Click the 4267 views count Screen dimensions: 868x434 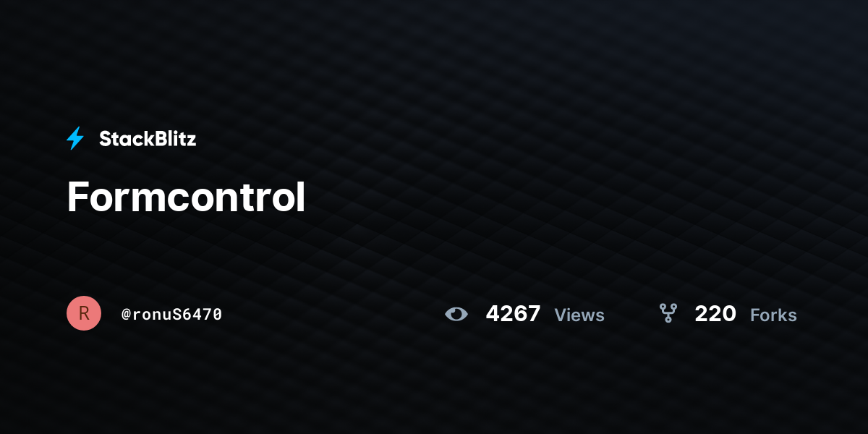[x=513, y=314]
